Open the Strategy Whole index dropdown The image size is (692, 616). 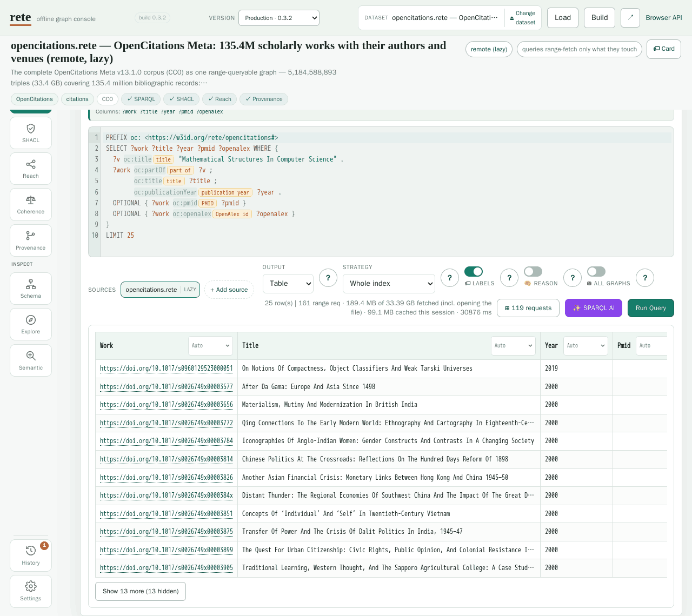coord(389,283)
